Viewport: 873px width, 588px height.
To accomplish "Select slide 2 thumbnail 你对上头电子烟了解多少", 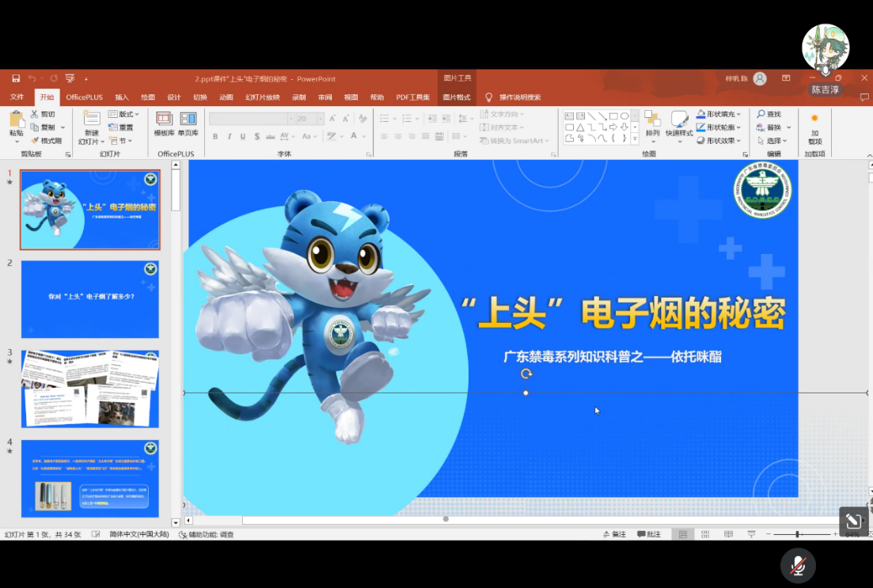I will (90, 300).
